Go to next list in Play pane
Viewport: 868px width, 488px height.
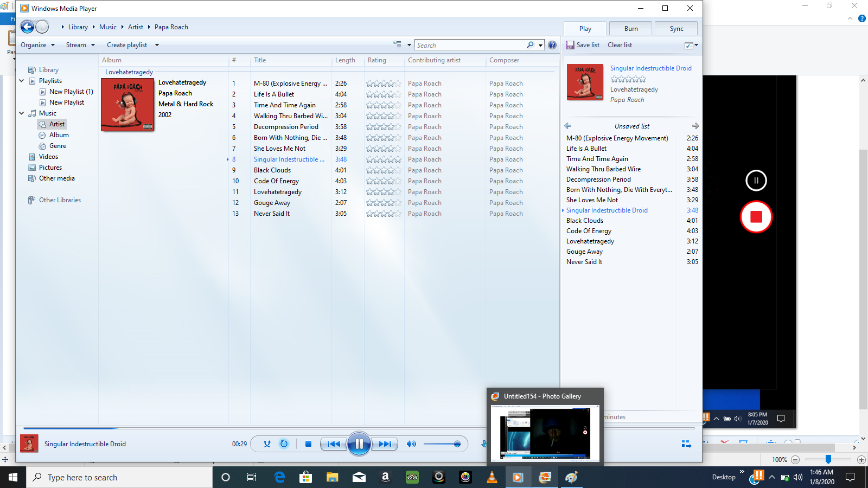[x=695, y=126]
